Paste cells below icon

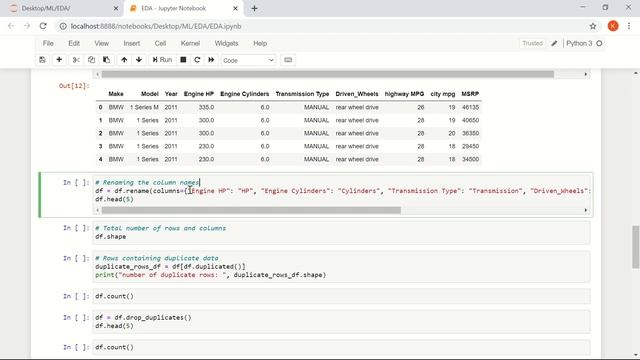(x=107, y=60)
